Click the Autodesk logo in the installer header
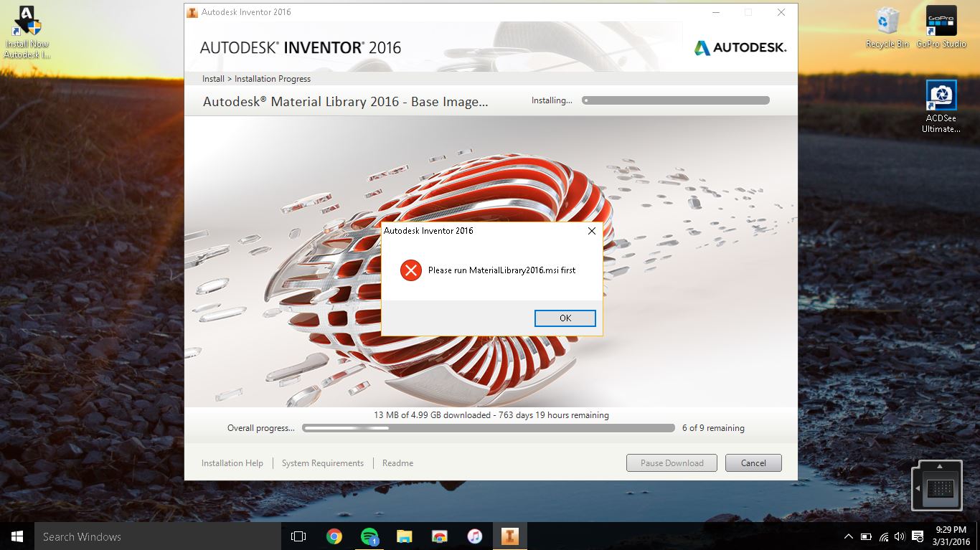 [740, 48]
